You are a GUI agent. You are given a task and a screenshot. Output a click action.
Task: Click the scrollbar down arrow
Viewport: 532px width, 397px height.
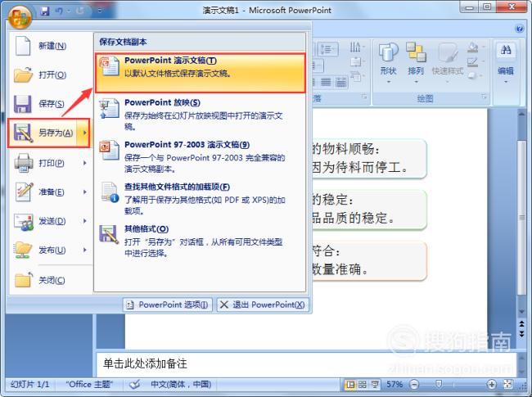click(x=522, y=312)
